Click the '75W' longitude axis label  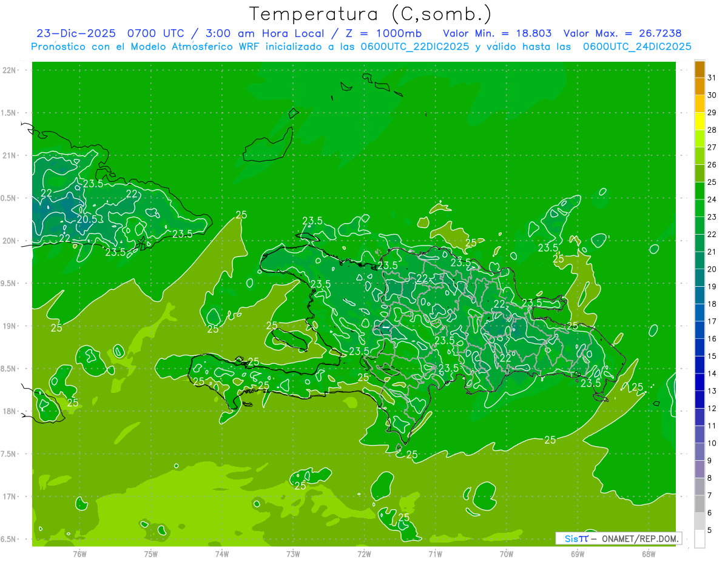[150, 554]
